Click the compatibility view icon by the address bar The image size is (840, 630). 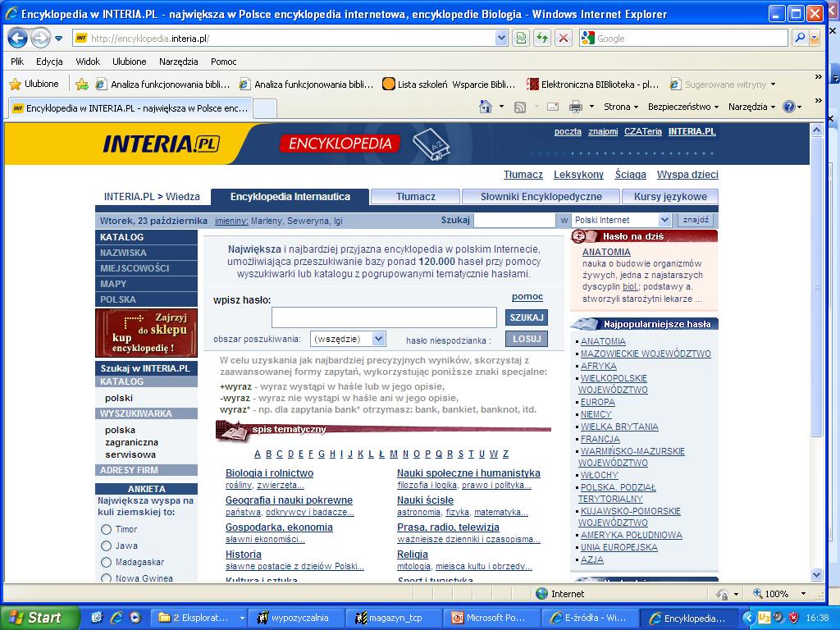(521, 38)
